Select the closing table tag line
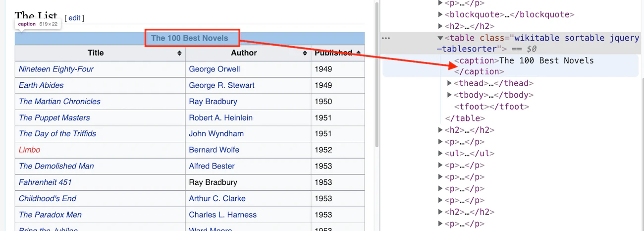Viewport: 644px width, 231px height. click(465, 118)
